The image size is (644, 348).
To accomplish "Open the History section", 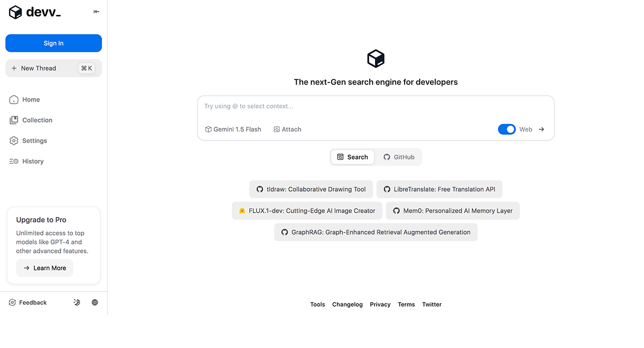I will [x=26, y=161].
